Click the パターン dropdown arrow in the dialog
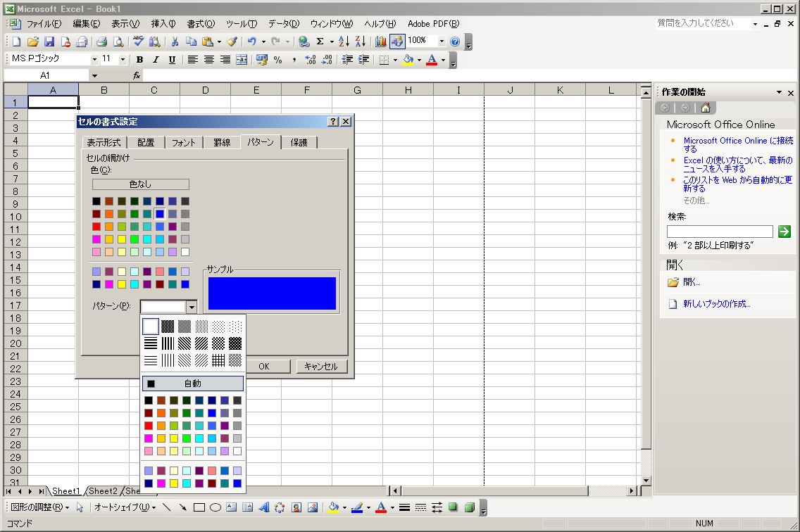 (x=191, y=307)
